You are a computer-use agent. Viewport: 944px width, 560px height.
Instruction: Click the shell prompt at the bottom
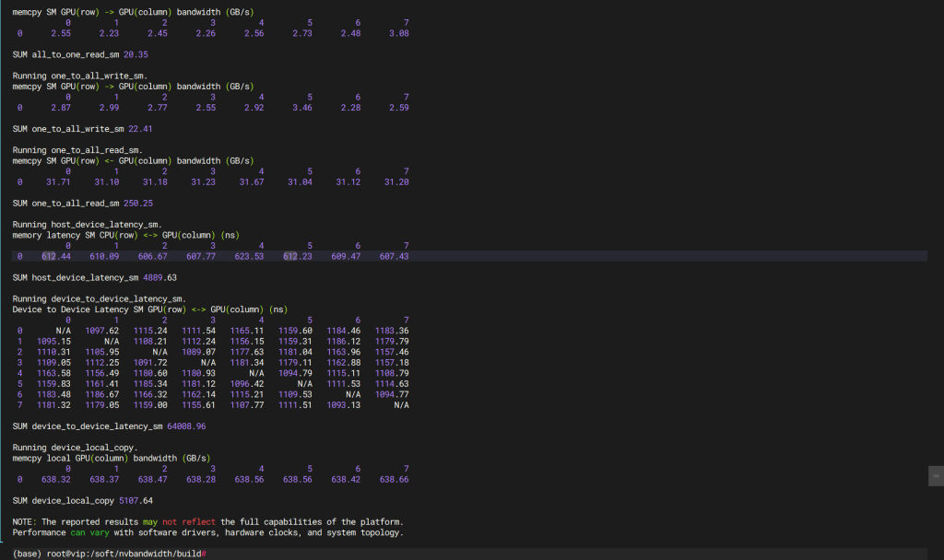click(x=109, y=553)
